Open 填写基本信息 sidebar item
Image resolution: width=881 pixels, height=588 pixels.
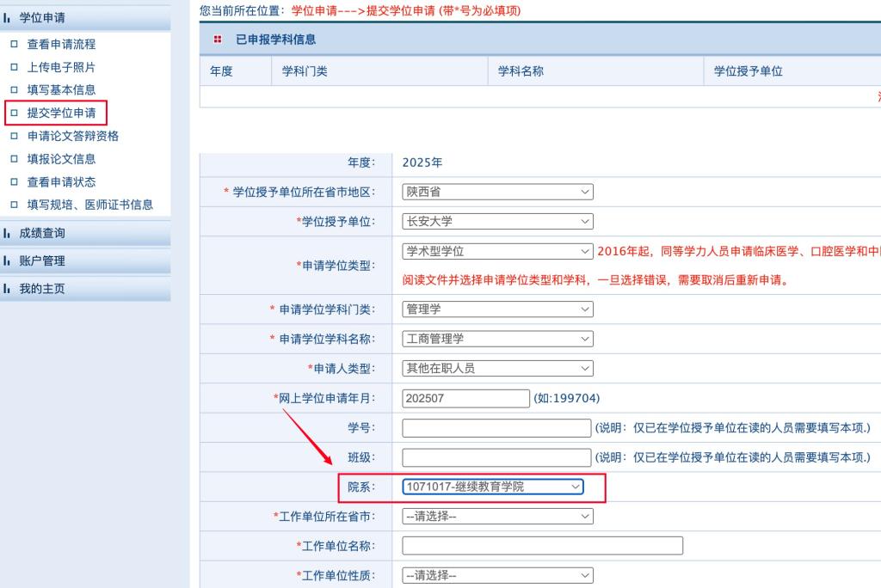pos(61,89)
